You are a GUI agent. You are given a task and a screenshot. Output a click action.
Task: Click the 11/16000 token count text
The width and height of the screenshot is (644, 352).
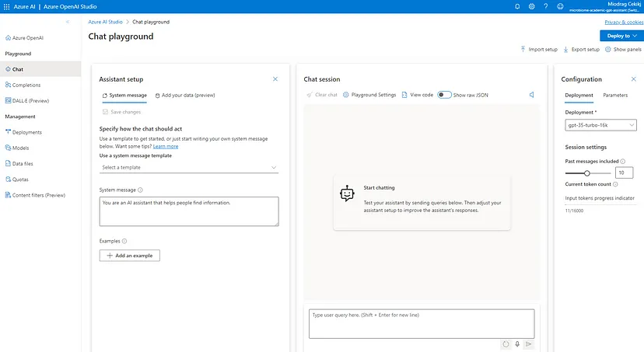pyautogui.click(x=574, y=211)
